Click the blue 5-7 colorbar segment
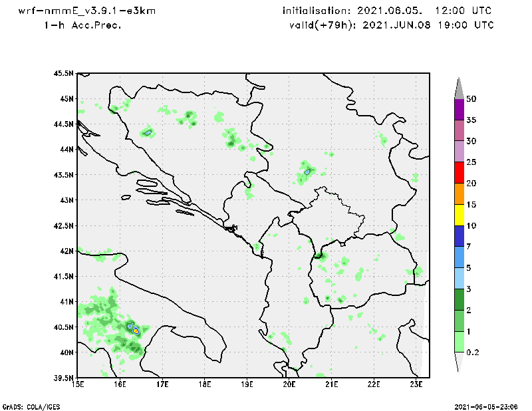532x411 pixels. 459,257
